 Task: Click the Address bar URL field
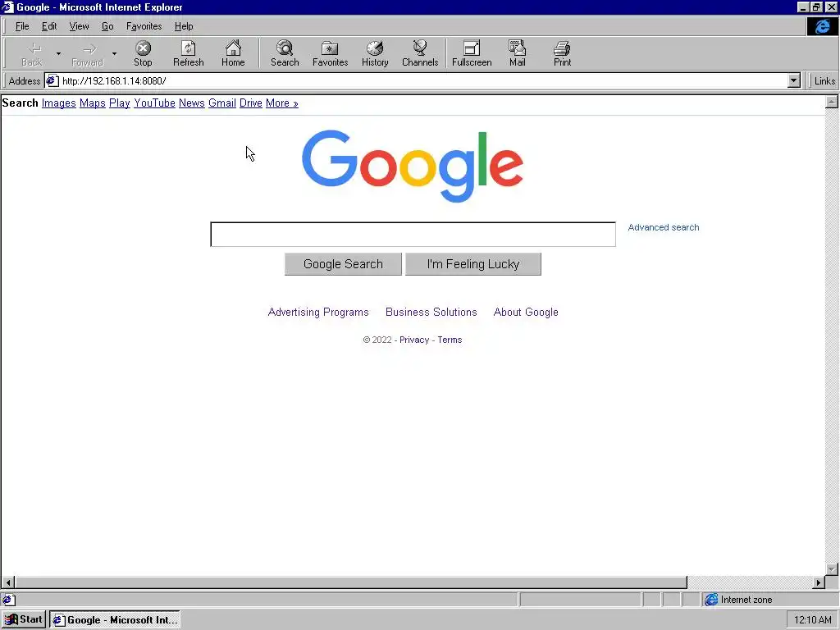423,81
